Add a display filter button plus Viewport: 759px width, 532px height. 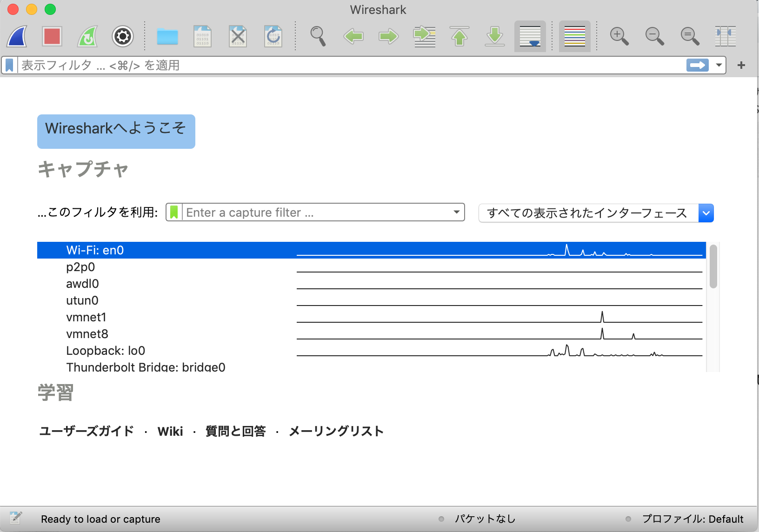[x=741, y=65]
